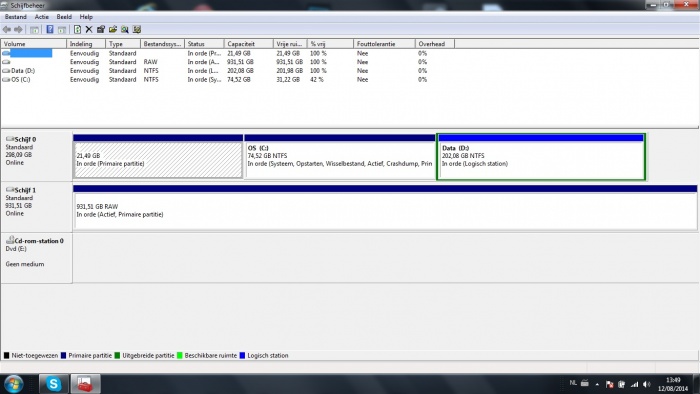Open Help via the blue question-mark icon
700x394 pixels.
coord(50,29)
